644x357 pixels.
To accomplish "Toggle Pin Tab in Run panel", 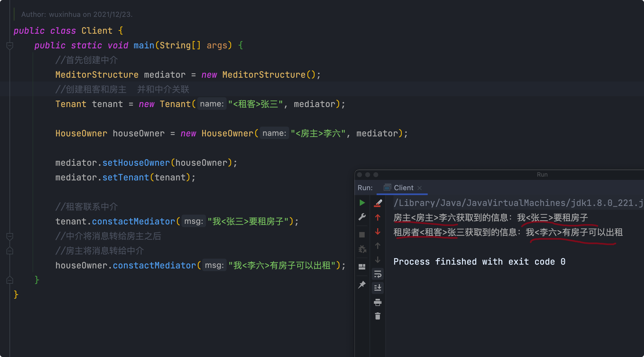I will (362, 285).
